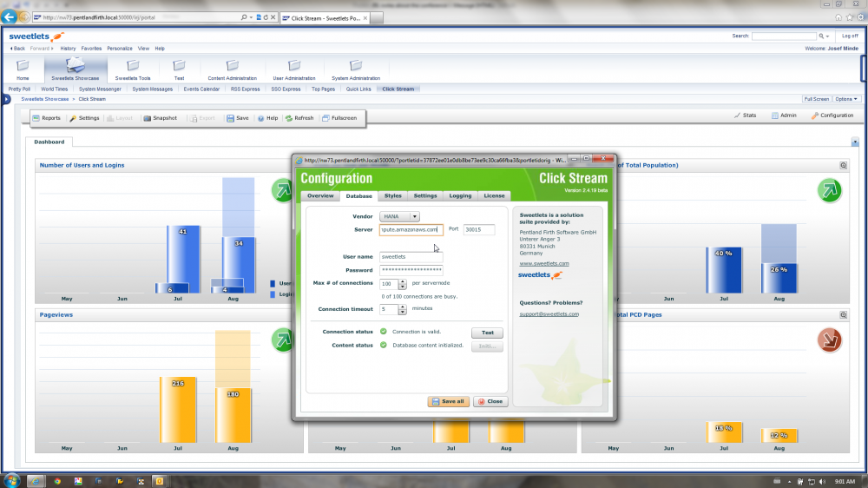
Task: Open the Personalize menu
Action: (x=120, y=48)
